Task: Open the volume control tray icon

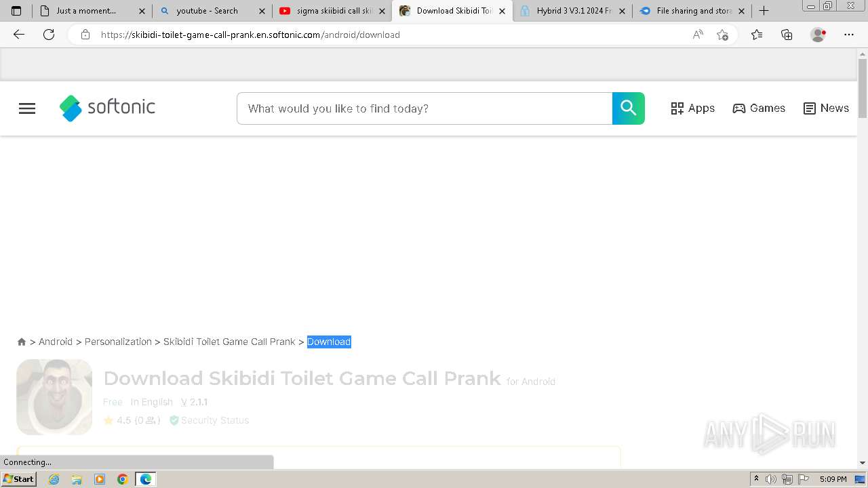Action: click(771, 479)
